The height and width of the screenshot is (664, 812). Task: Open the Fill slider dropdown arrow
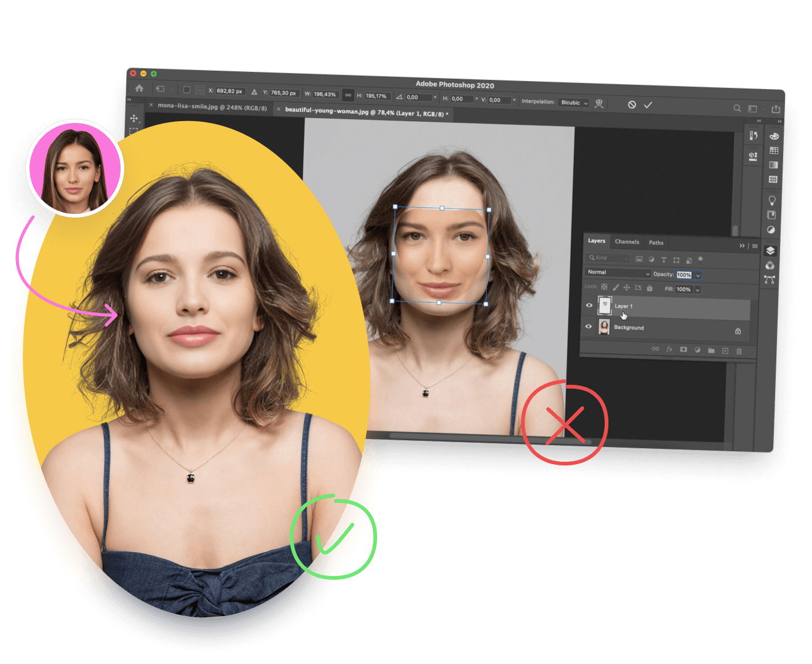tap(698, 290)
